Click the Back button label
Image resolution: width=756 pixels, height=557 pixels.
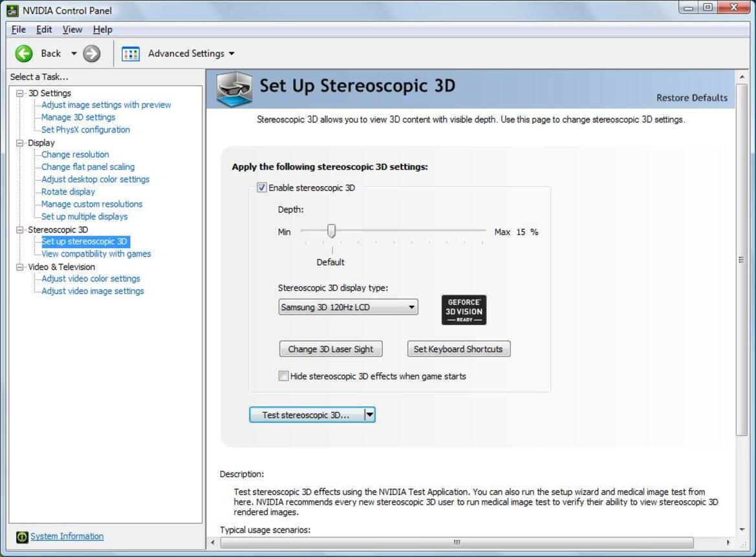pos(50,54)
